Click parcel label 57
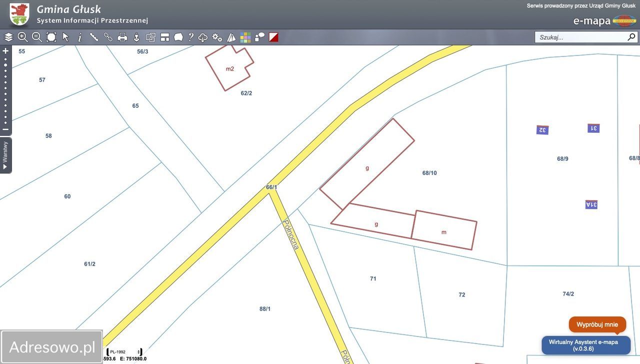The width and height of the screenshot is (640, 364). pyautogui.click(x=42, y=80)
